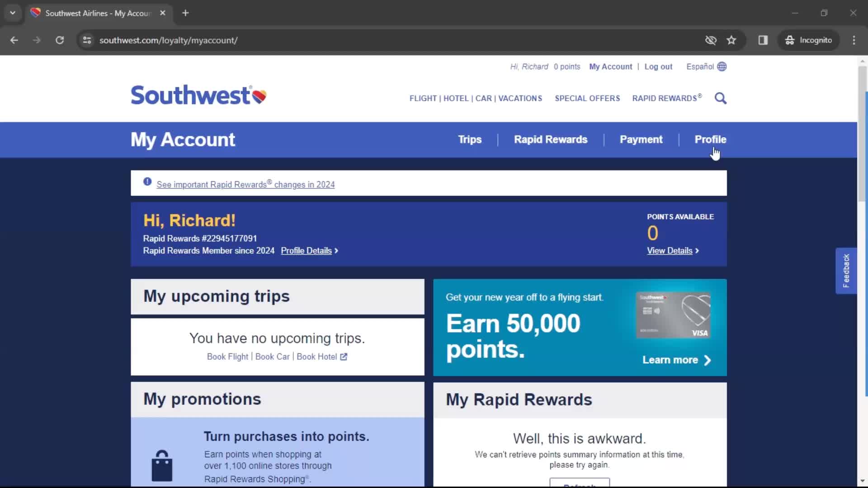Expand the Rapid Rewards changes notice
Image resolution: width=868 pixels, height=488 pixels.
pyautogui.click(x=245, y=184)
